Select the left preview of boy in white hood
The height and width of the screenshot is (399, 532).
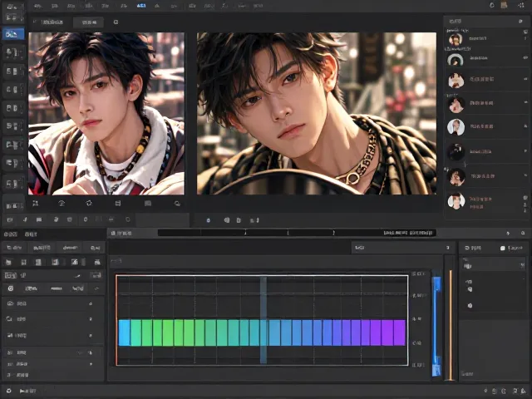point(106,114)
